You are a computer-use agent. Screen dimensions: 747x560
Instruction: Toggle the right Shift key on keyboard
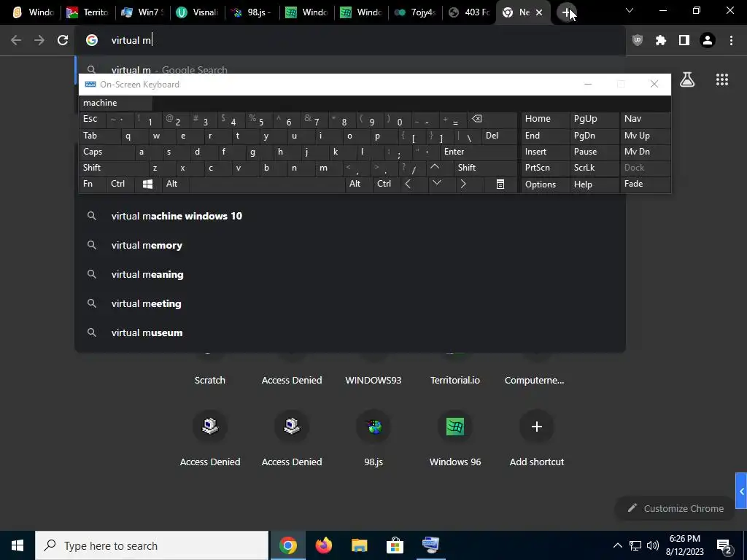tap(485, 168)
